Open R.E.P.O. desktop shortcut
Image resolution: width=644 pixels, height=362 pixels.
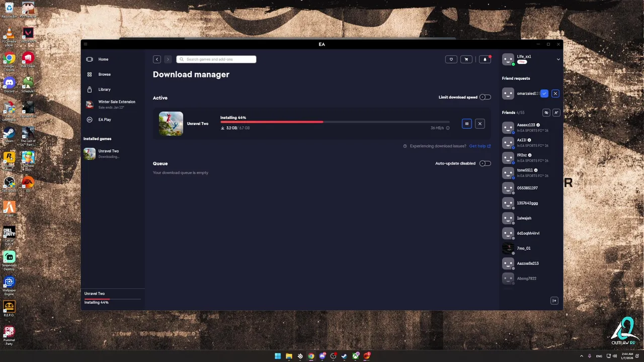[x=9, y=309]
